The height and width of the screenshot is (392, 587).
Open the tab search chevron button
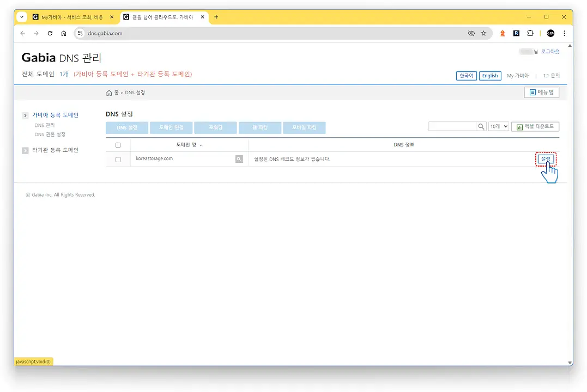point(22,17)
